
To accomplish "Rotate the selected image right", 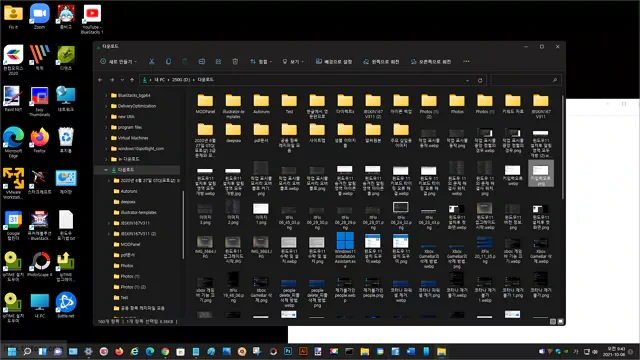I will (x=431, y=62).
